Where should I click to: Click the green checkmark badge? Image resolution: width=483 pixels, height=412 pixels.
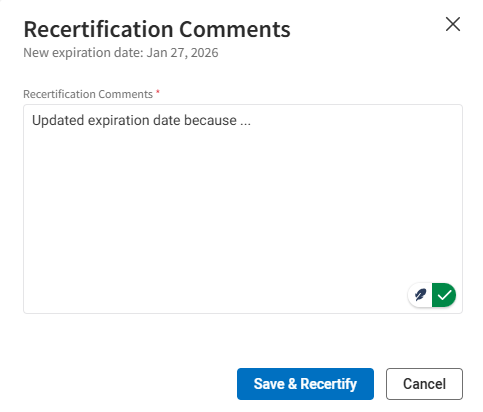click(x=444, y=295)
